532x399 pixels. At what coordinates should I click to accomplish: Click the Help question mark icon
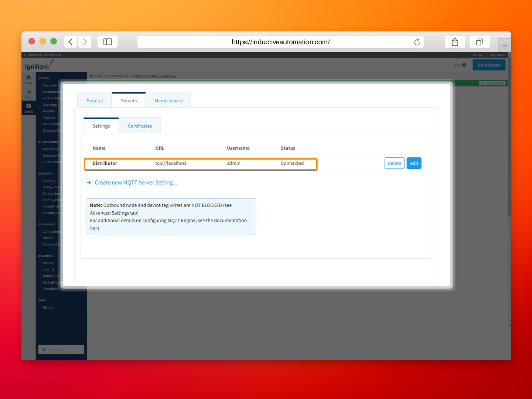tap(465, 65)
